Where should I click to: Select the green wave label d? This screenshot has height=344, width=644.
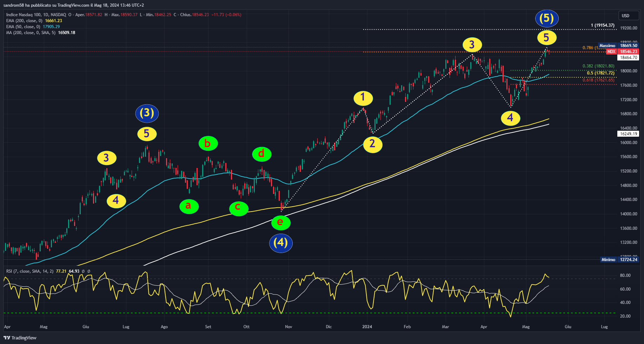261,154
